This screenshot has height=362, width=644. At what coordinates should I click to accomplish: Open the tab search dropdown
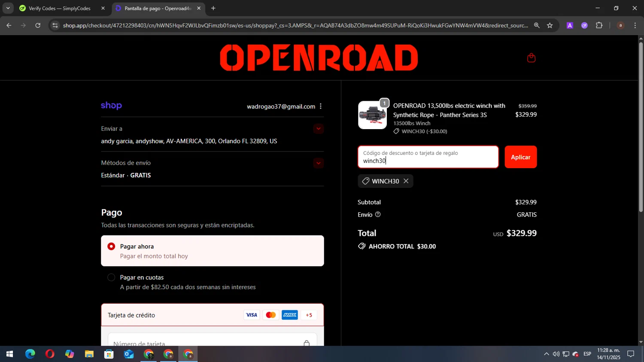[8, 8]
